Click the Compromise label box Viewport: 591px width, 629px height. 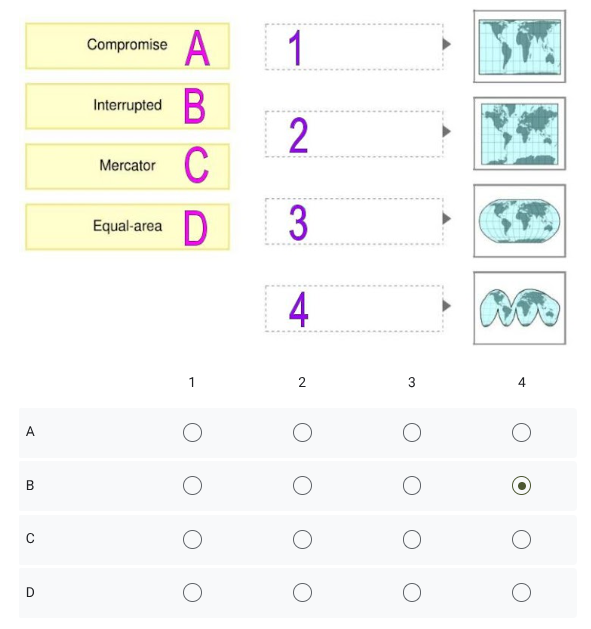coord(128,46)
